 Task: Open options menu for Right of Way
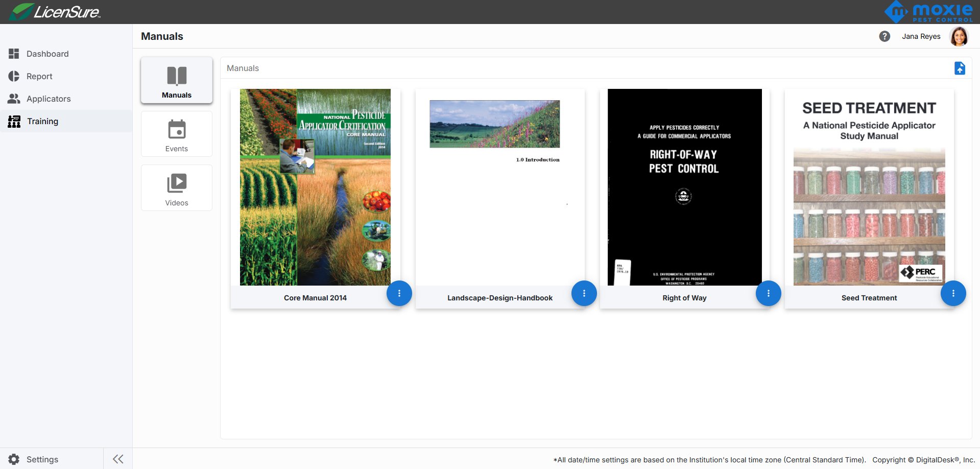tap(768, 293)
